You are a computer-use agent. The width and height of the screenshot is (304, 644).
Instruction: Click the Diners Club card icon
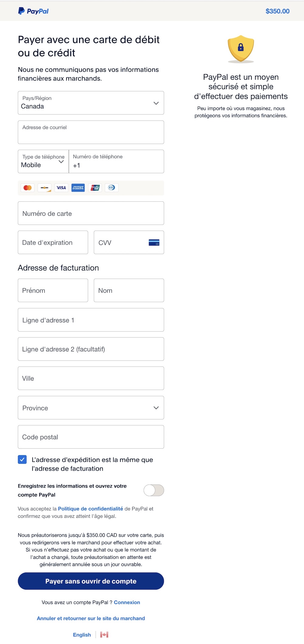pyautogui.click(x=112, y=188)
